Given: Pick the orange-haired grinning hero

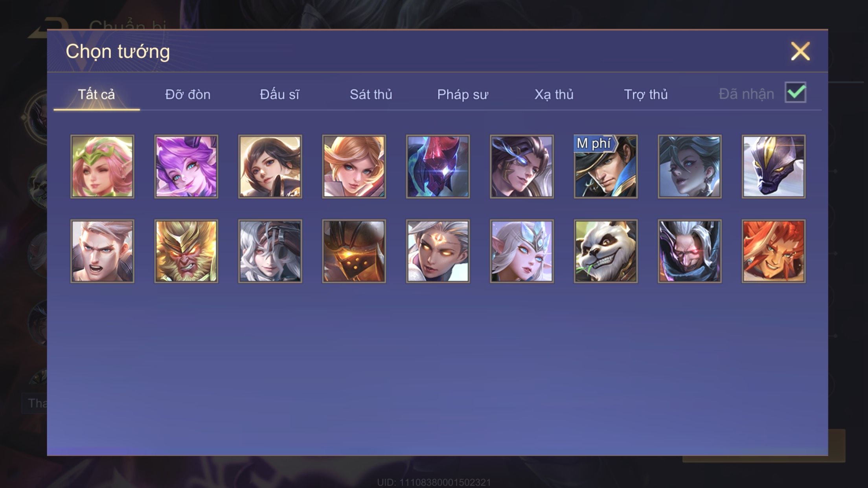Looking at the screenshot, I should pos(774,251).
